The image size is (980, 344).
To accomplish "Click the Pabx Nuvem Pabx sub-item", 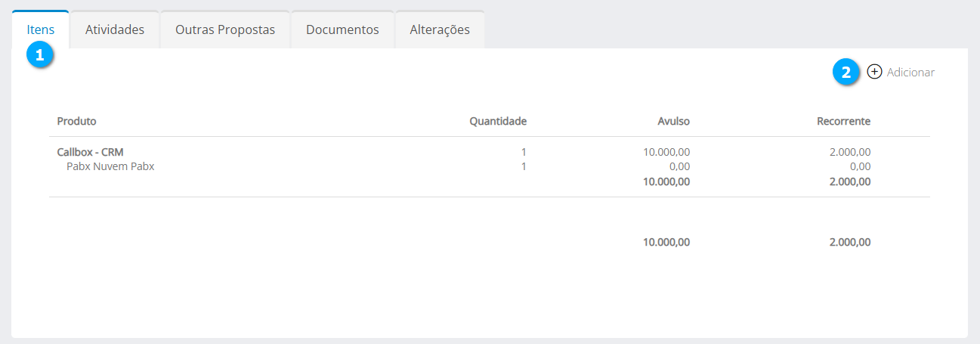I will tap(110, 166).
